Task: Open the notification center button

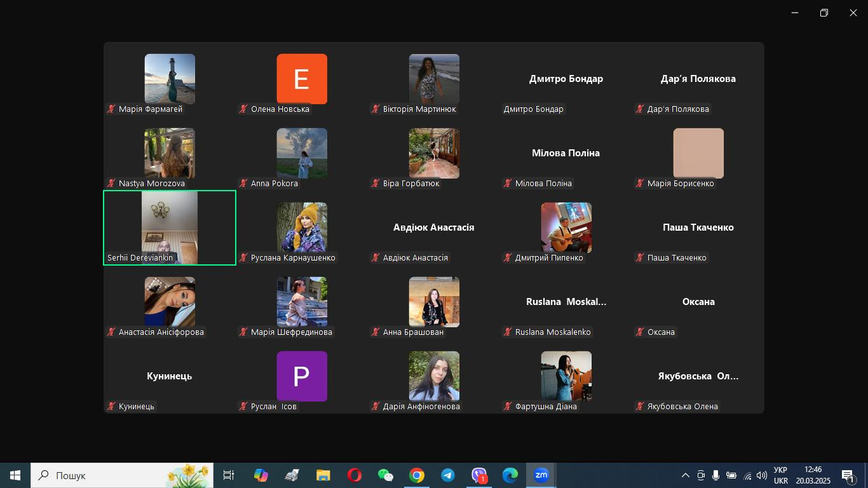Action: [x=848, y=475]
